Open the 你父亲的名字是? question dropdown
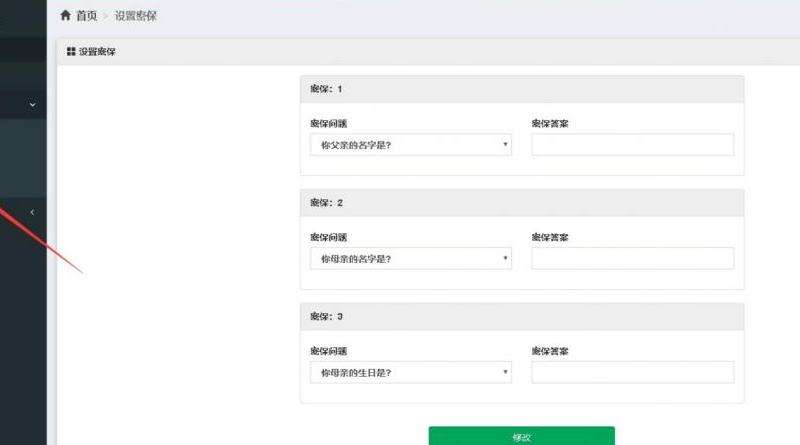 [410, 145]
